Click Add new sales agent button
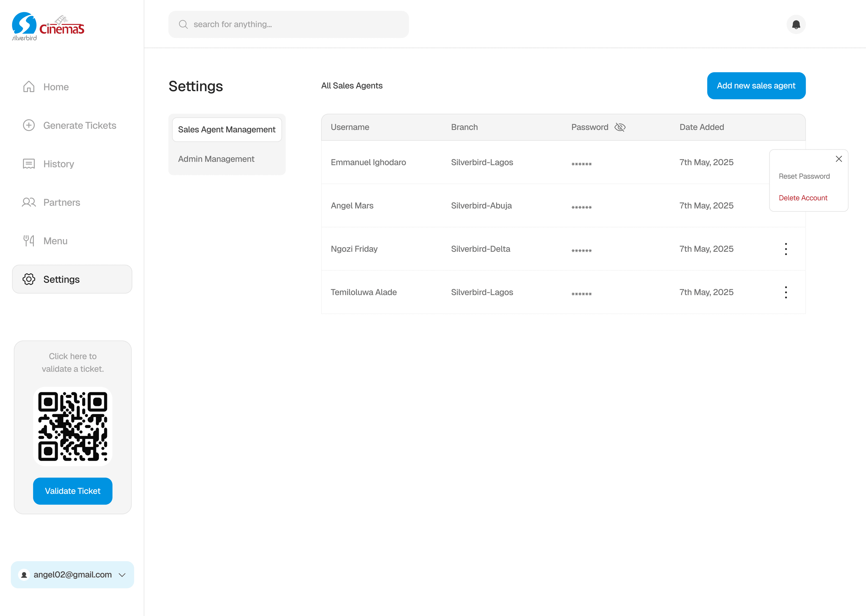The width and height of the screenshot is (866, 616). [x=756, y=86]
